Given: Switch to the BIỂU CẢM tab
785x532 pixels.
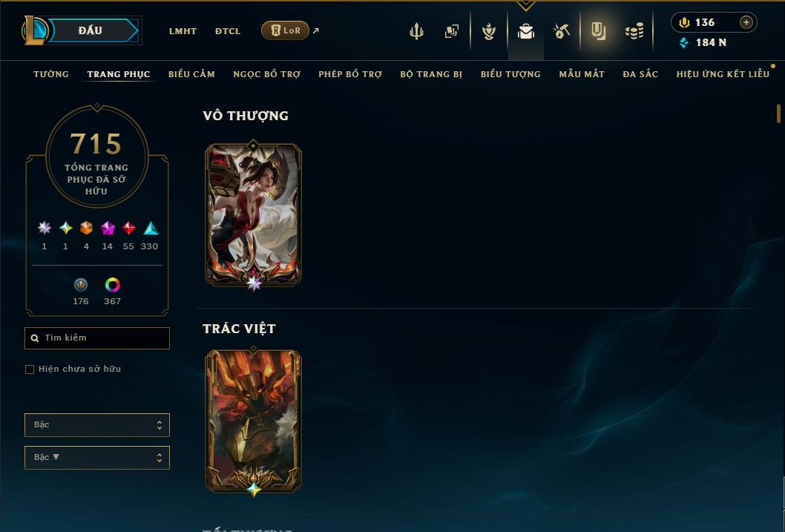Looking at the screenshot, I should (191, 74).
